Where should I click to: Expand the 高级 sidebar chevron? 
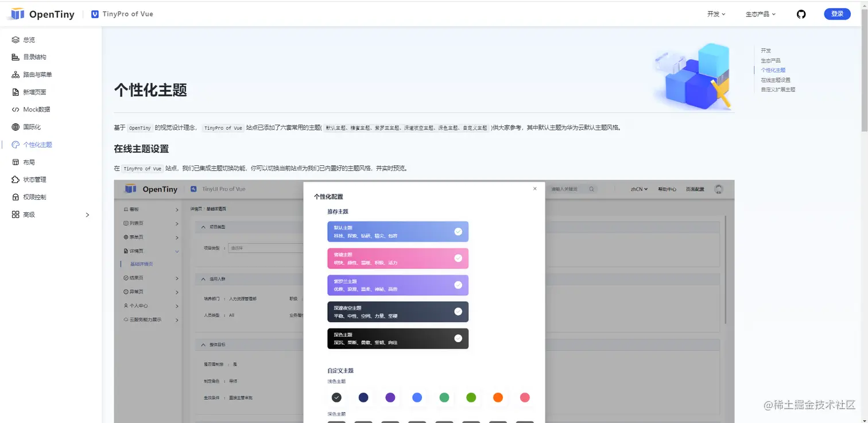(87, 215)
